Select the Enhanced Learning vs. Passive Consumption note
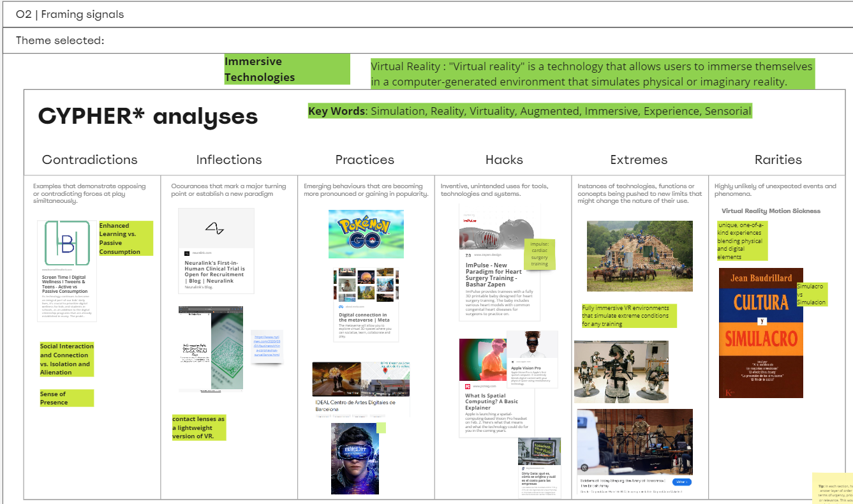Image resolution: width=853 pixels, height=504 pixels. point(126,239)
